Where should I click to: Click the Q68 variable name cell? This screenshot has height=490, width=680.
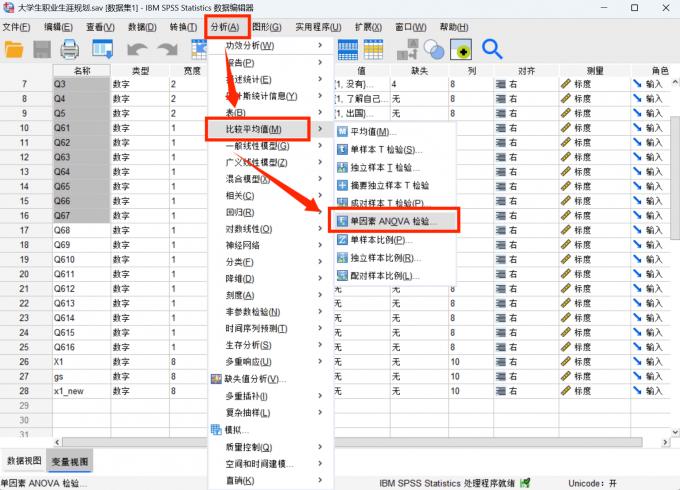(81, 230)
